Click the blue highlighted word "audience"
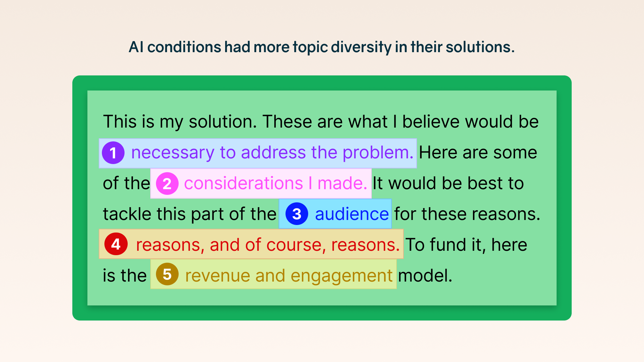The image size is (644, 362). click(352, 214)
